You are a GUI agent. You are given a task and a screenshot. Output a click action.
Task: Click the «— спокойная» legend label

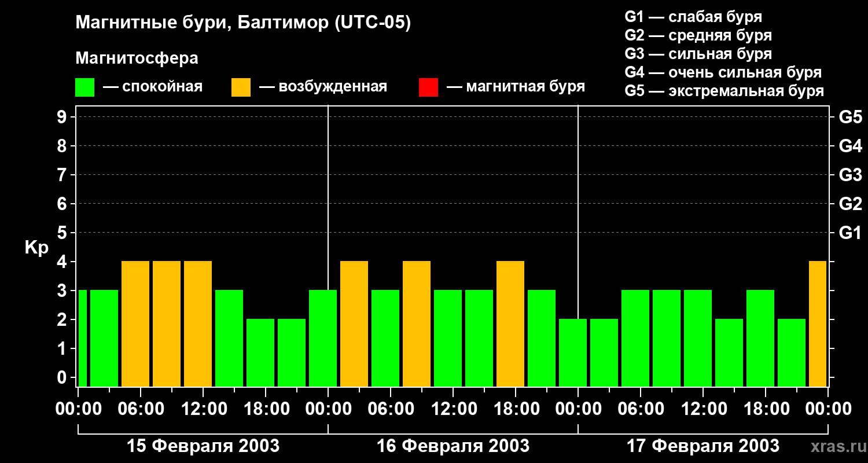(153, 87)
